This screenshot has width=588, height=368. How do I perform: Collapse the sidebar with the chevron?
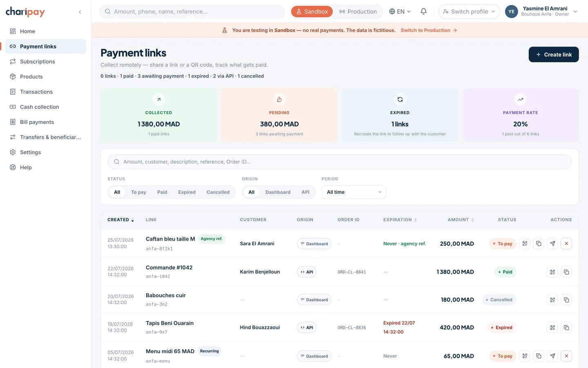tap(80, 12)
